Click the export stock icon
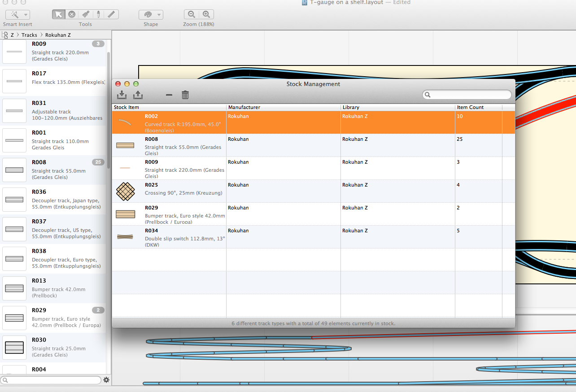The width and height of the screenshot is (576, 392). click(x=138, y=95)
